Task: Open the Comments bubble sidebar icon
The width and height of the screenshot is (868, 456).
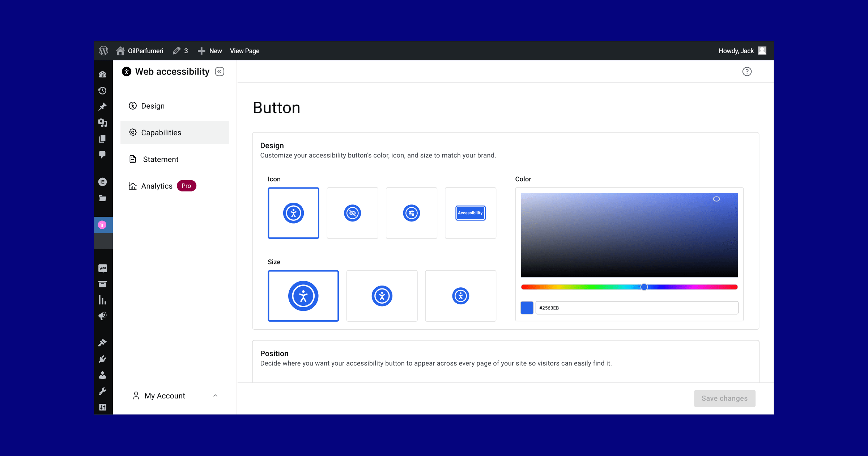Action: click(x=103, y=155)
